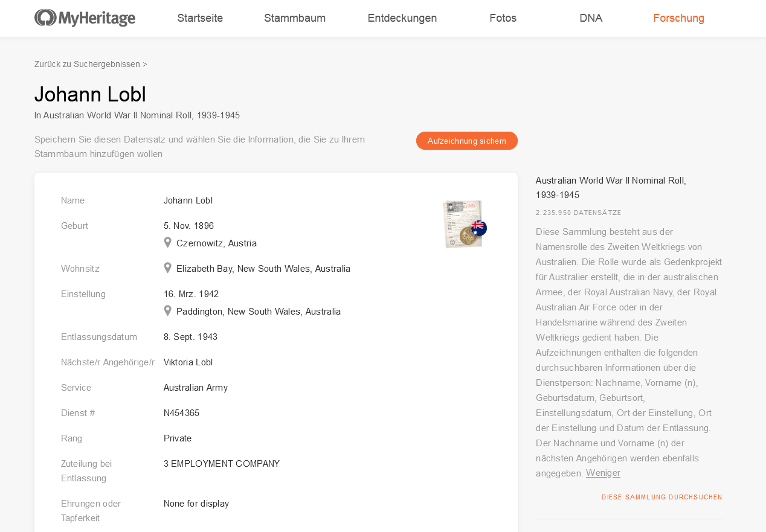Open the DNA navigation item
Image resolution: width=766 pixels, height=532 pixels.
[590, 18]
